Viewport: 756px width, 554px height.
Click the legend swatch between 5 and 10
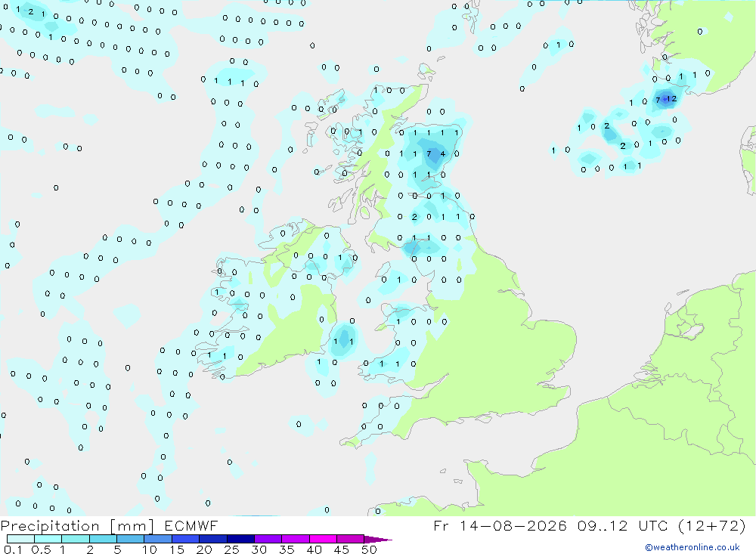131,539
